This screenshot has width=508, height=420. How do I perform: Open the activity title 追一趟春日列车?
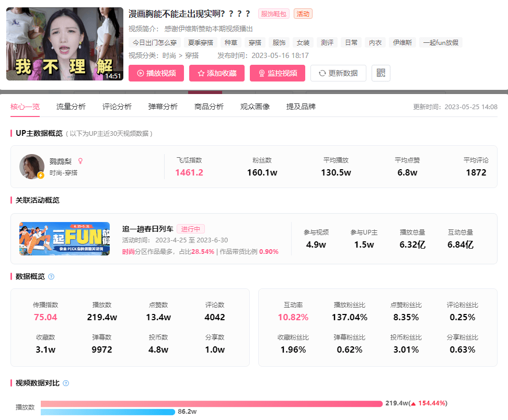[148, 229]
